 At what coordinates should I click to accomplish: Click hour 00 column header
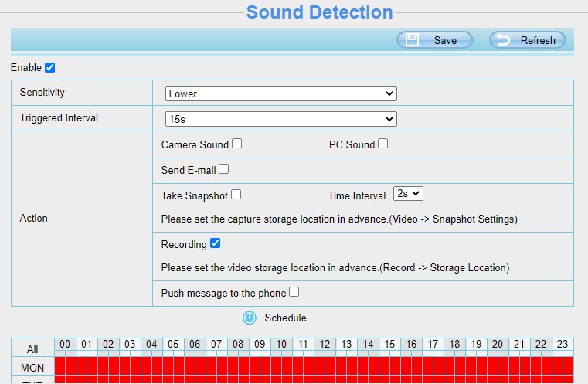[65, 345]
